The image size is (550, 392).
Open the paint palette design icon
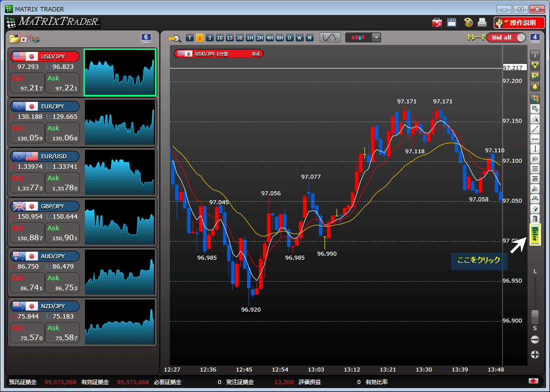tap(468, 23)
